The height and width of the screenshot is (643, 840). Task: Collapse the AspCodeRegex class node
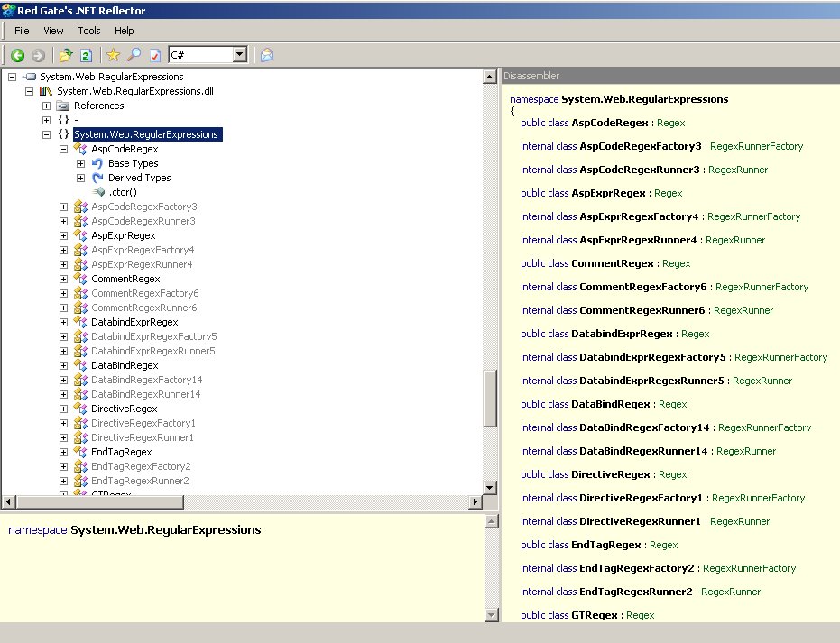(63, 150)
